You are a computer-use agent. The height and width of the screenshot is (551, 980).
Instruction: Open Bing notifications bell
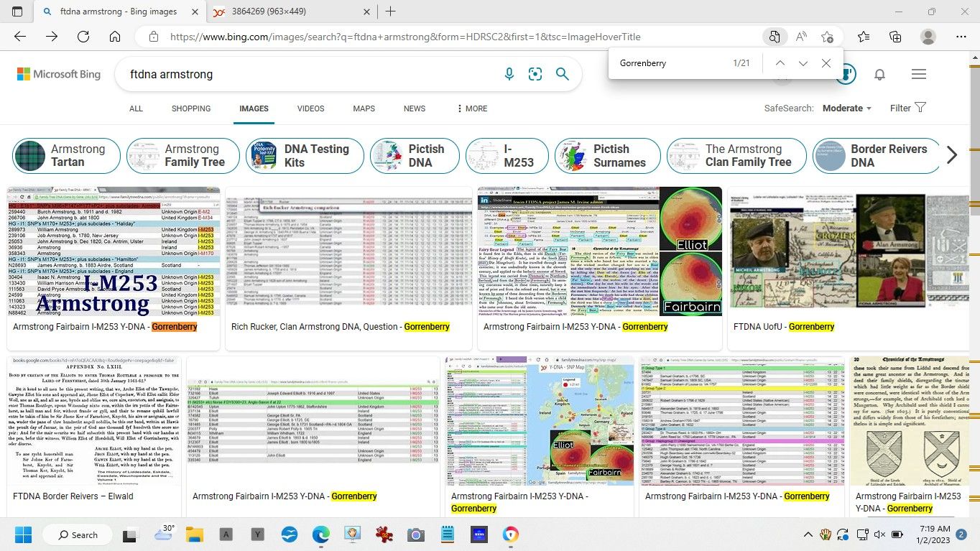[879, 74]
